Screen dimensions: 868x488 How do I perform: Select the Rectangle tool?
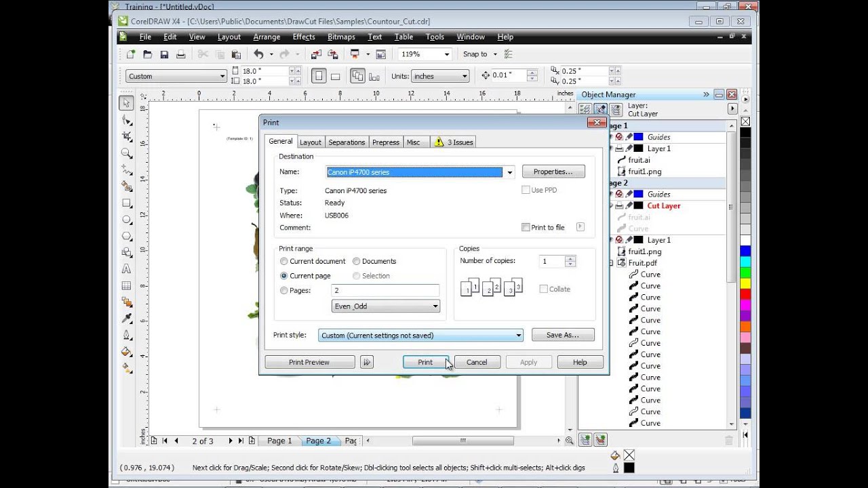[x=126, y=203]
